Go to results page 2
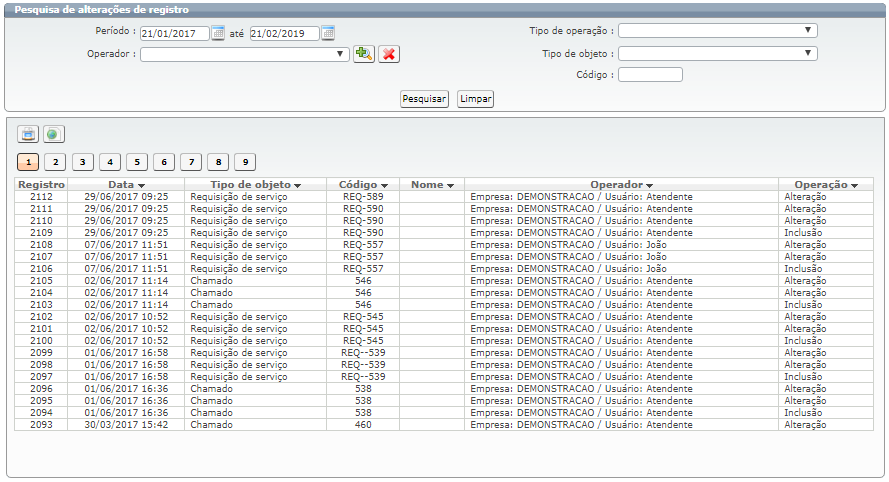The width and height of the screenshot is (889, 482). pyautogui.click(x=55, y=162)
